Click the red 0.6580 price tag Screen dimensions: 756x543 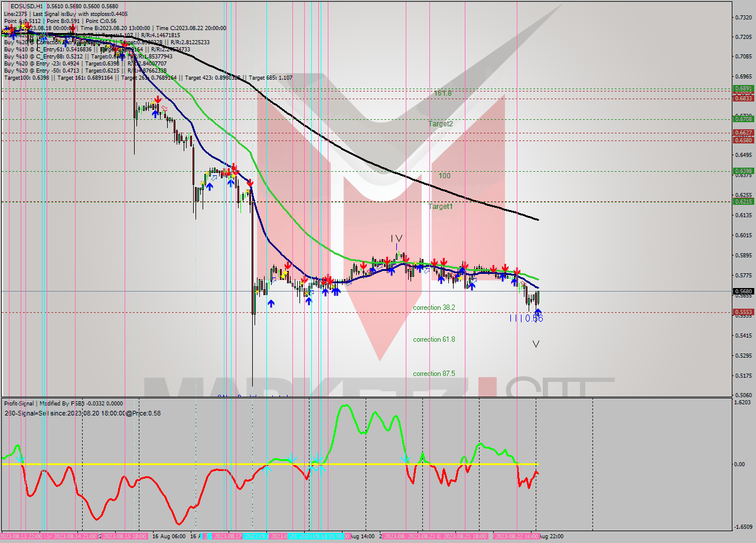[x=742, y=140]
